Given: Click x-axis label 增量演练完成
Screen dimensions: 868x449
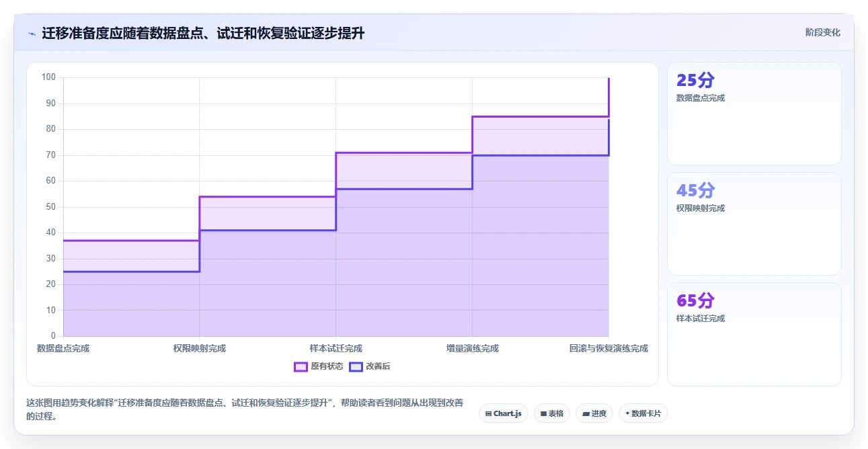Looking at the screenshot, I should 473,348.
